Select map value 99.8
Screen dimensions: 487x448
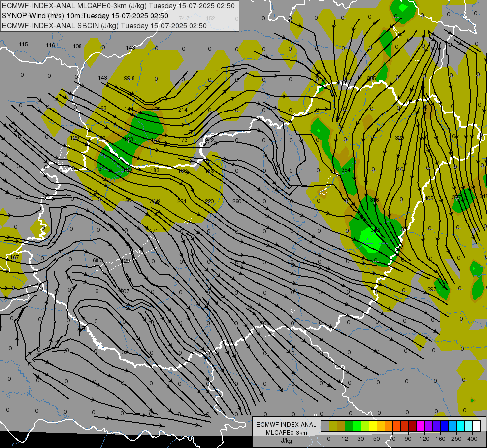click(129, 78)
